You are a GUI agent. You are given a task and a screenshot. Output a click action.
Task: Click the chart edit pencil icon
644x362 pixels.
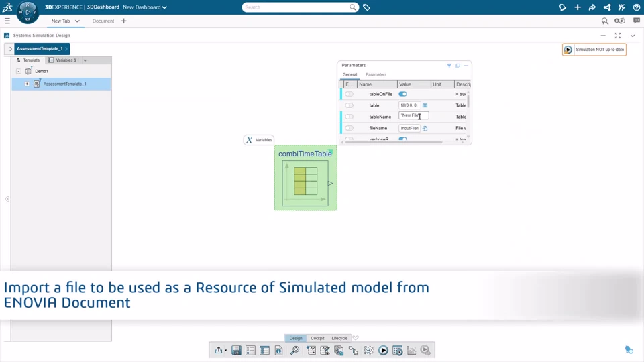(x=325, y=350)
